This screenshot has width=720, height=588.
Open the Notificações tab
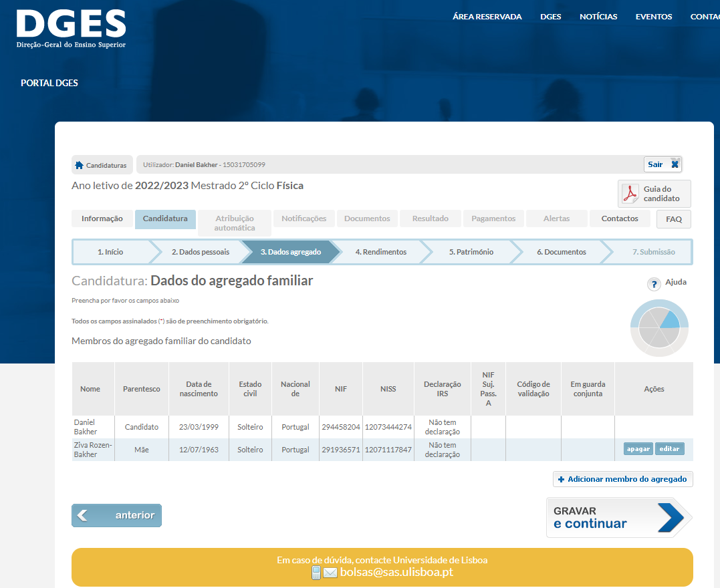[304, 218]
